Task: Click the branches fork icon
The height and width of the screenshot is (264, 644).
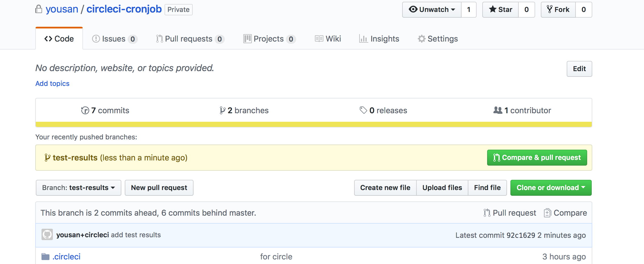Action: [222, 110]
